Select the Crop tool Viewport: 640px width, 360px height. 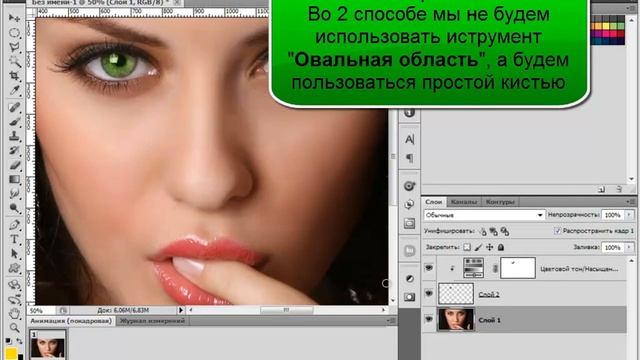(x=15, y=76)
